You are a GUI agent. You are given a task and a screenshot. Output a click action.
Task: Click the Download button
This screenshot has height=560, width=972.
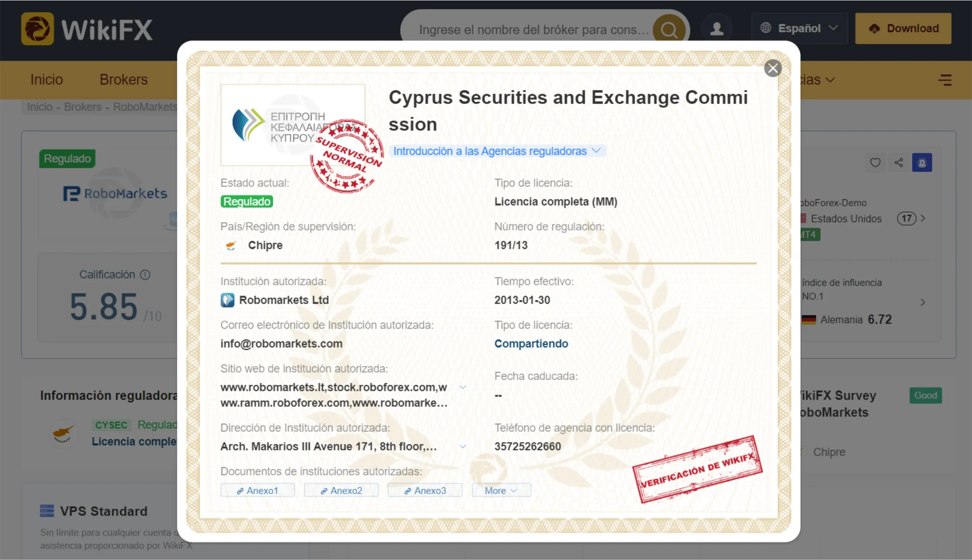pyautogui.click(x=903, y=28)
